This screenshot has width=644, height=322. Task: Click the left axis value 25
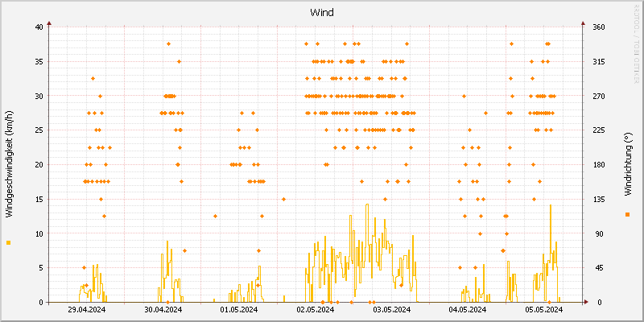(39, 130)
